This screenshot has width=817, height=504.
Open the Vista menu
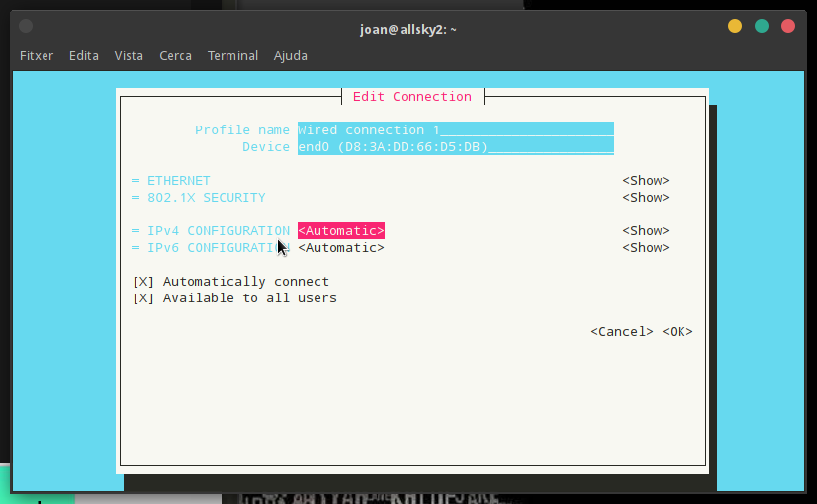pyautogui.click(x=129, y=55)
